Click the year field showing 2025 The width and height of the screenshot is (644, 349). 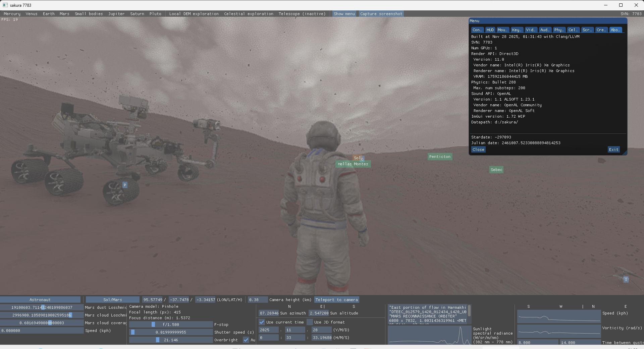[x=268, y=330]
